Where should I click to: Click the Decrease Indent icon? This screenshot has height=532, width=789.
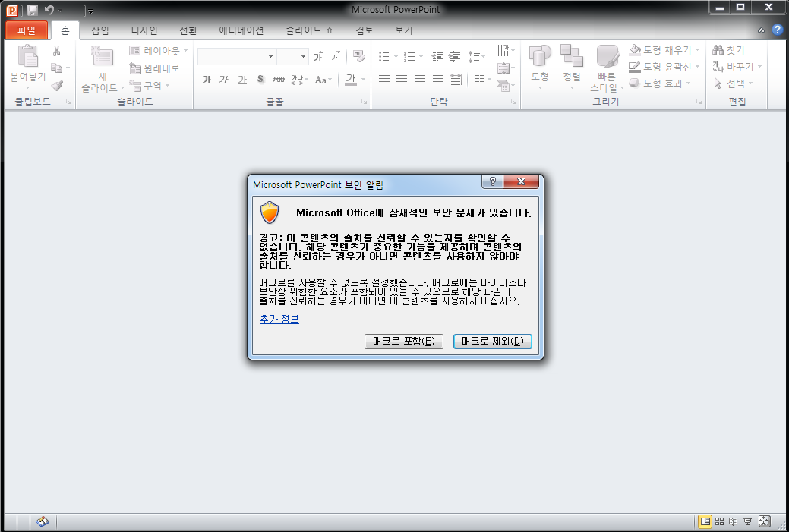tap(437, 56)
